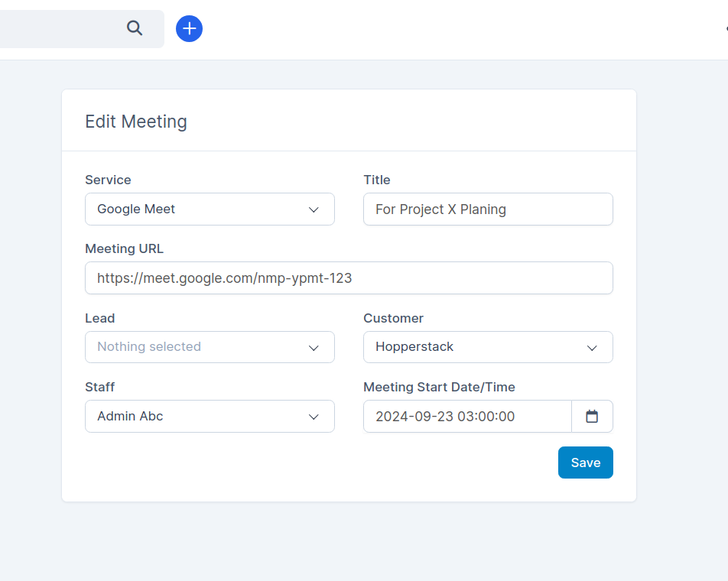Screen dimensions: 728x581
Task: Click the Service dropdown chevron
Action: [314, 209]
